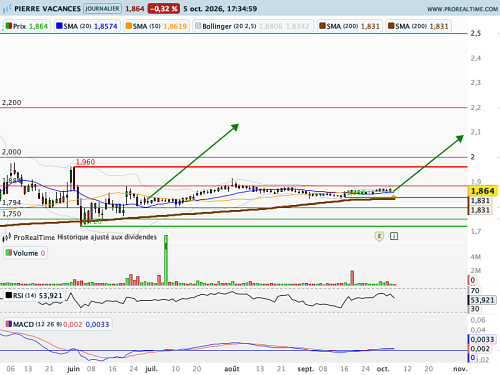Click the boxed 'i' info icon
Viewport: 500px width, 375px height.
[394, 236]
